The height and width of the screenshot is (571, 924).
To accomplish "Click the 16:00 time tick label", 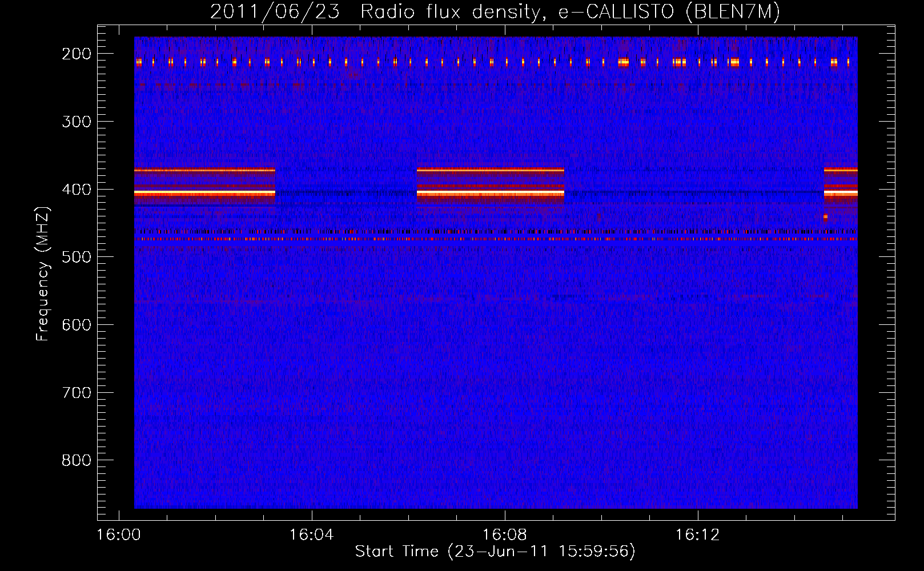I will pyautogui.click(x=119, y=535).
